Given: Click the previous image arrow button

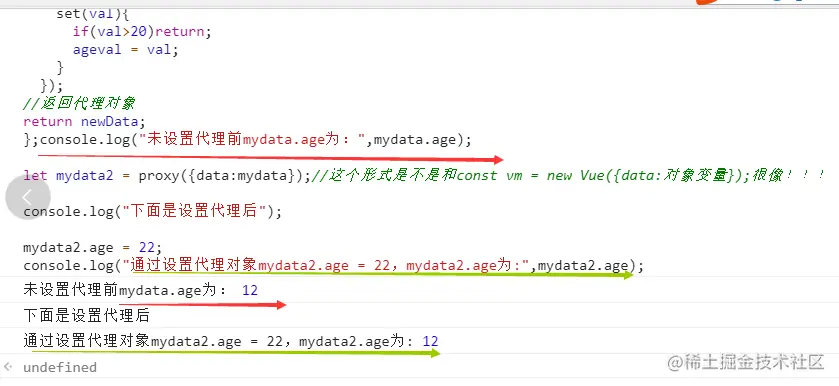Looking at the screenshot, I should [28, 197].
